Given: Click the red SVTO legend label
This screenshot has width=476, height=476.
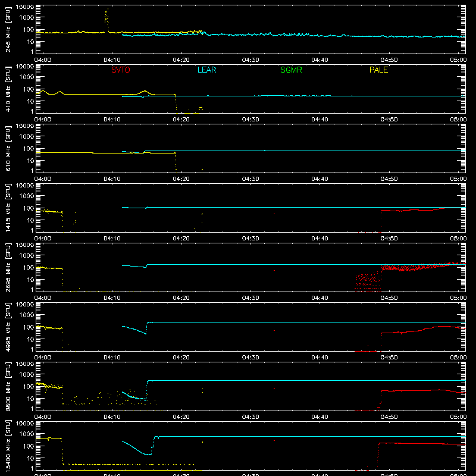Looking at the screenshot, I should click(x=121, y=70).
